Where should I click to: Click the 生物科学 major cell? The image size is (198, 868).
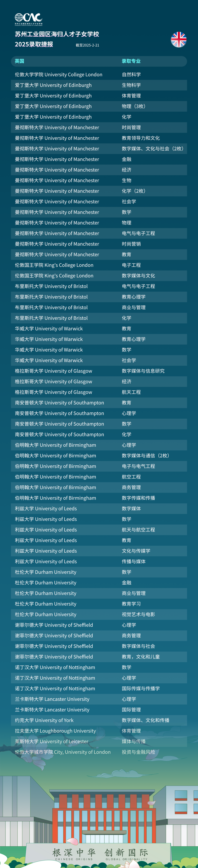pyautogui.click(x=131, y=85)
